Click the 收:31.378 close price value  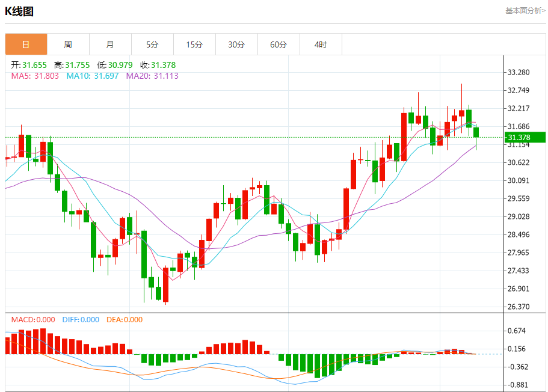click(x=158, y=65)
